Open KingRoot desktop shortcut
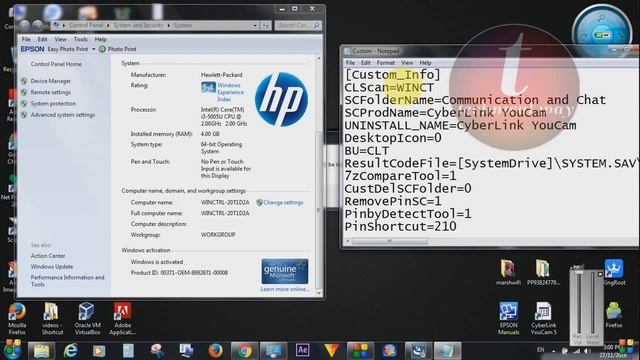 [614, 271]
